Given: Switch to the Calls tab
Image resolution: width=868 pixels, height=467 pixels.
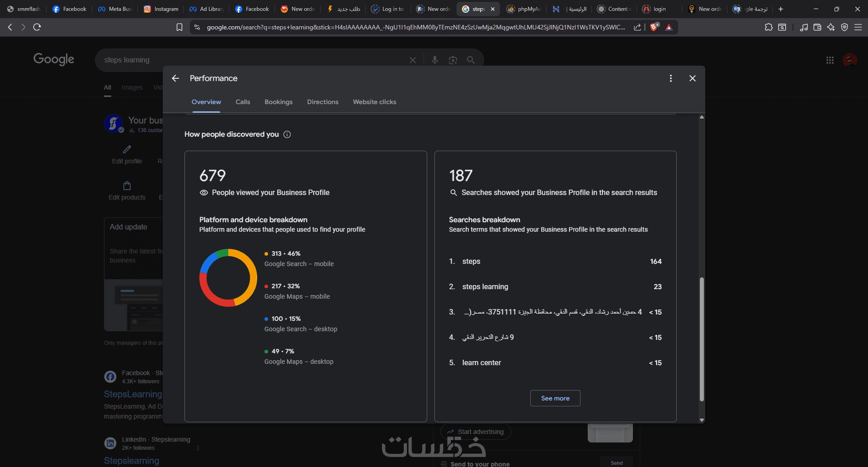Looking at the screenshot, I should click(x=243, y=102).
